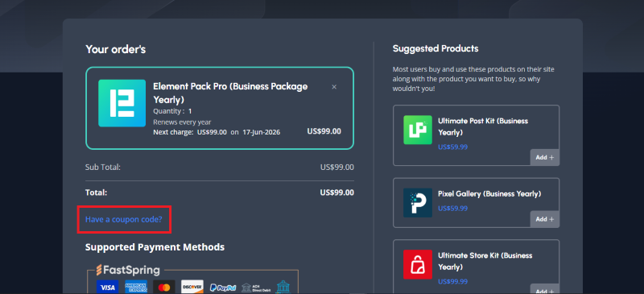Image resolution: width=644 pixels, height=294 pixels.
Task: Click the Ultimate Store Kit bag icon
Action: [418, 264]
